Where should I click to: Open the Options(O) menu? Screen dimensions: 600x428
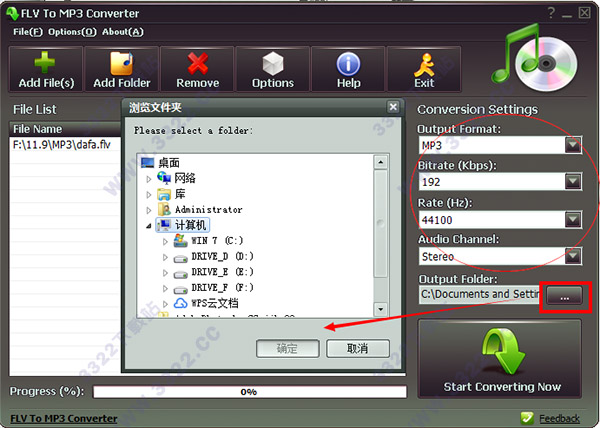(72, 32)
